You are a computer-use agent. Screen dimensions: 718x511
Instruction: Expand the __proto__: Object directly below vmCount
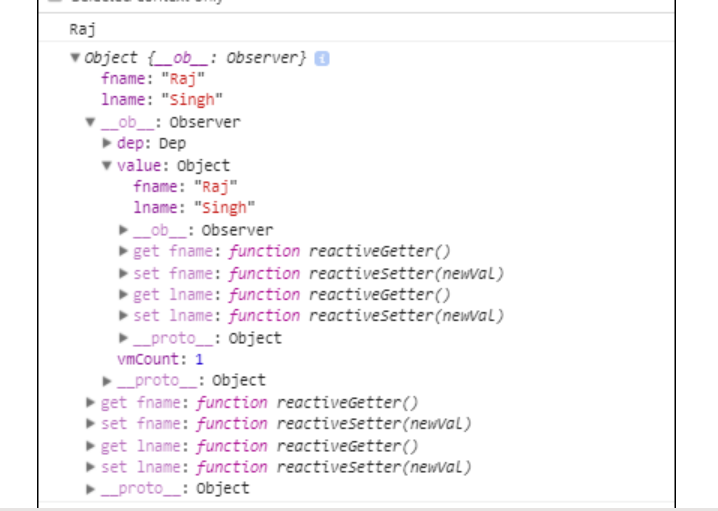[x=107, y=381]
